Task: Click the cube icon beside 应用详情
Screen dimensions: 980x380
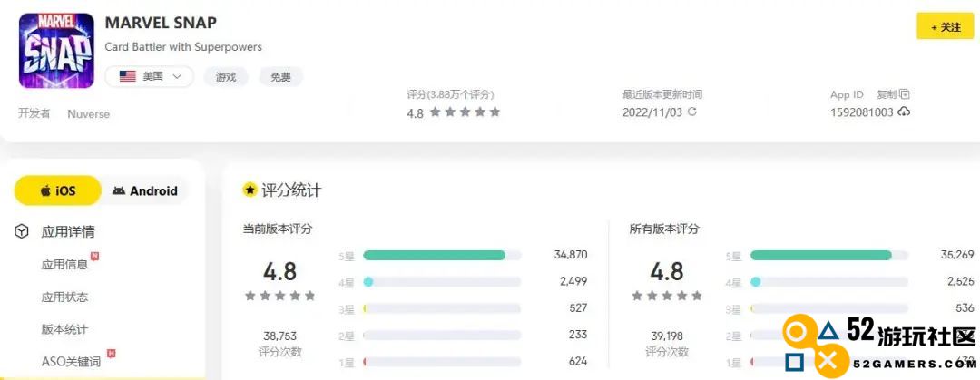Action: pos(22,232)
